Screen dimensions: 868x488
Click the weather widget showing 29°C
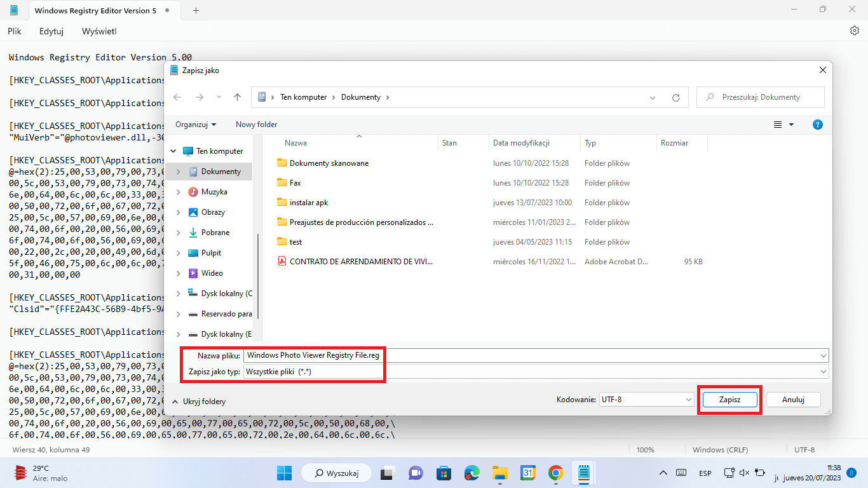pos(41,473)
